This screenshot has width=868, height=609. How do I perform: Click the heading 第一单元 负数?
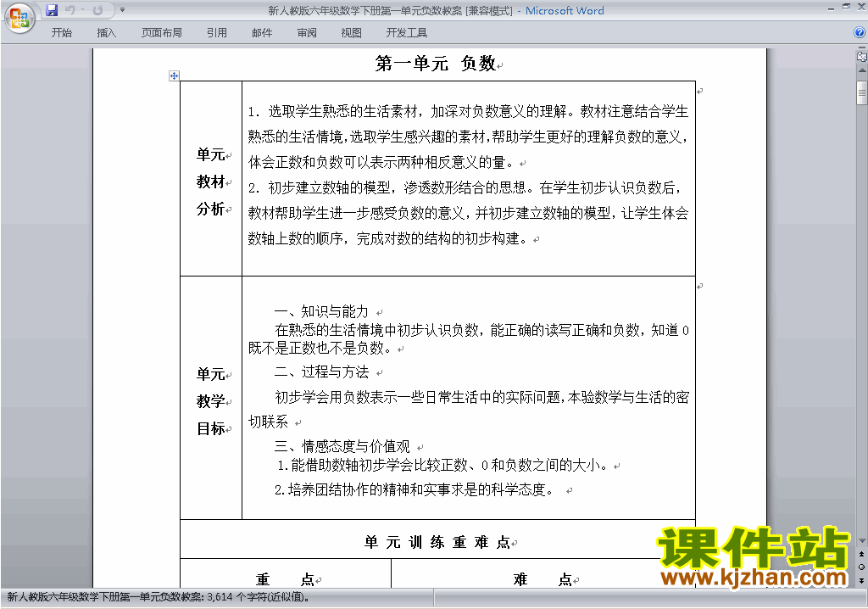(x=436, y=63)
